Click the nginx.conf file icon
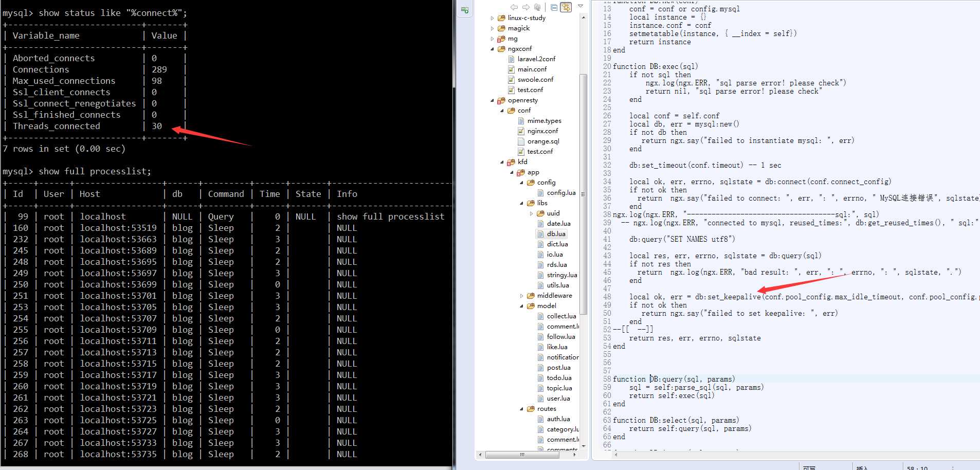980x470 pixels. (x=521, y=131)
